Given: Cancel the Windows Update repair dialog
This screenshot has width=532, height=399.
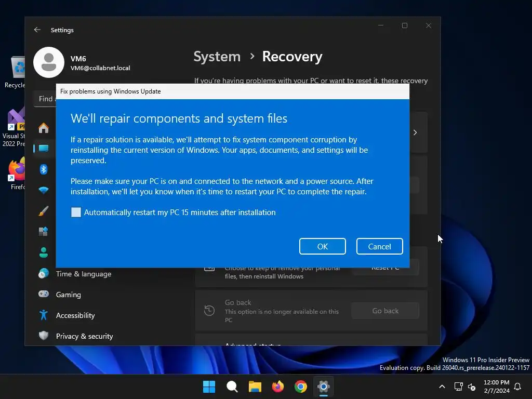Looking at the screenshot, I should point(379,246).
